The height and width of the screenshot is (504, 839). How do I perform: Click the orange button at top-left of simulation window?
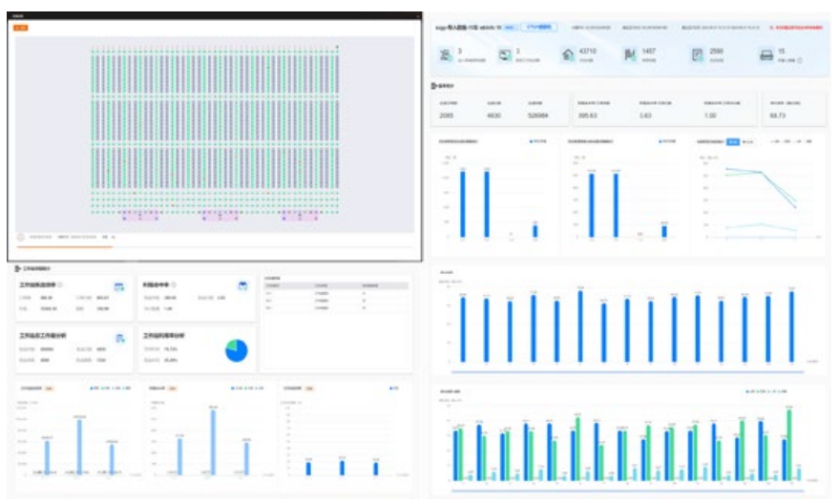click(20, 28)
